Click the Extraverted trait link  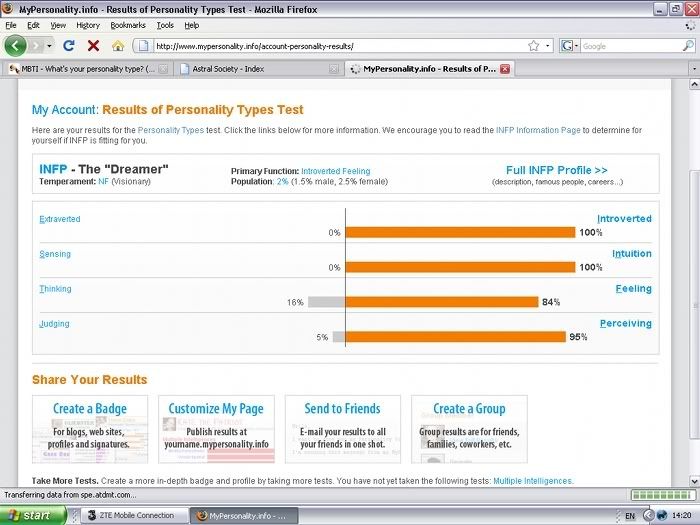click(60, 219)
